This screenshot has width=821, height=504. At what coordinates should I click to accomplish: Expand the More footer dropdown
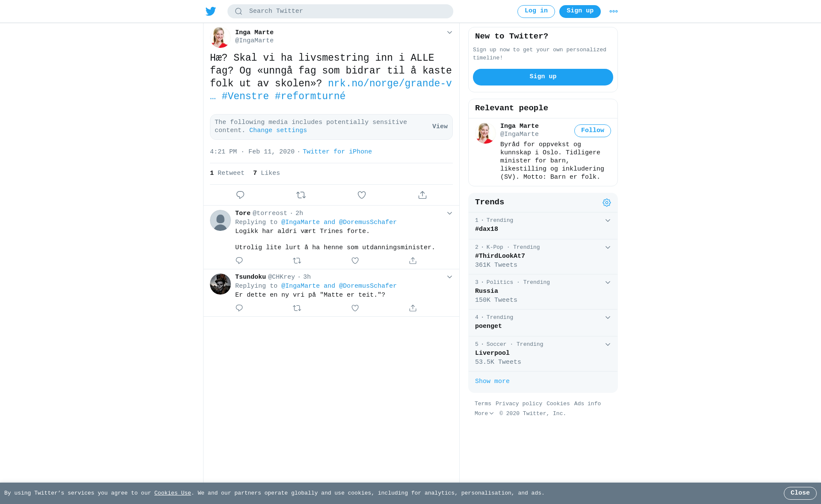484,414
